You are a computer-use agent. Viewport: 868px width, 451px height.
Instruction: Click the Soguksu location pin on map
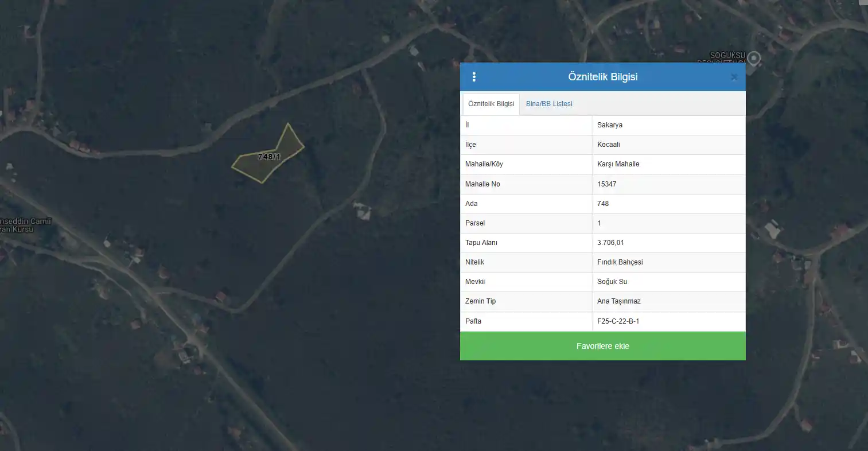754,58
